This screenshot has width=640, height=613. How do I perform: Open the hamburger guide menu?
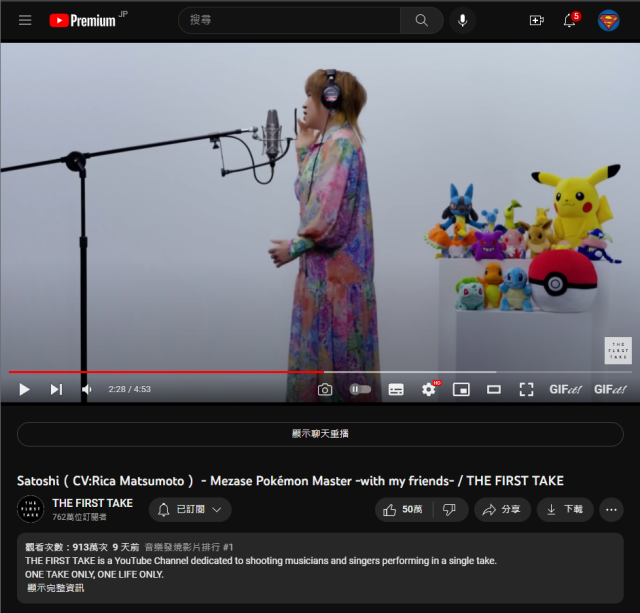[25, 20]
